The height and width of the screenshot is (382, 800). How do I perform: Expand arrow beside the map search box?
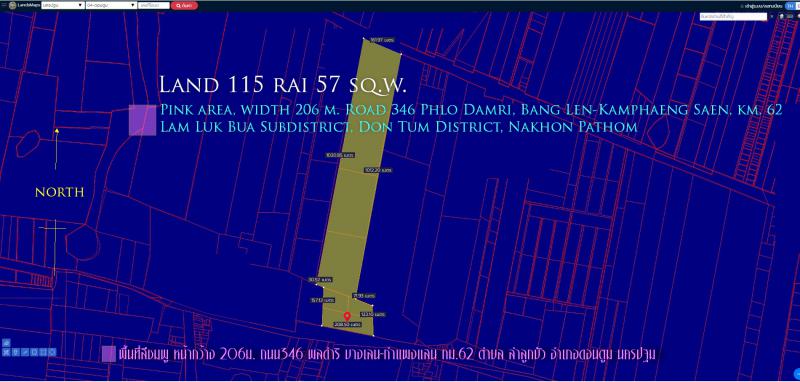772,16
